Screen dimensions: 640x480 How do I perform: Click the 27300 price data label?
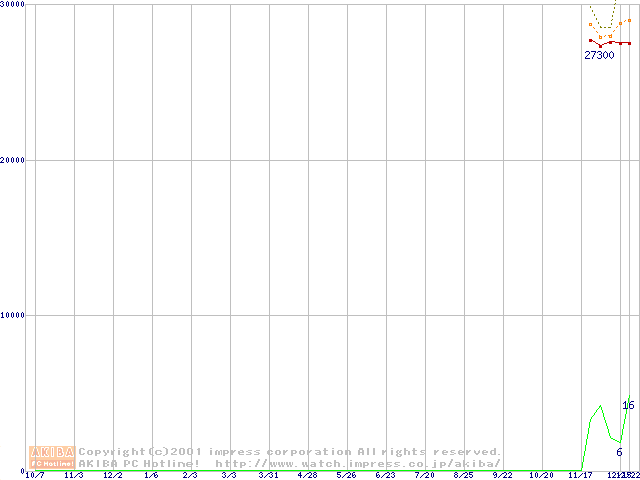pyautogui.click(x=599, y=56)
